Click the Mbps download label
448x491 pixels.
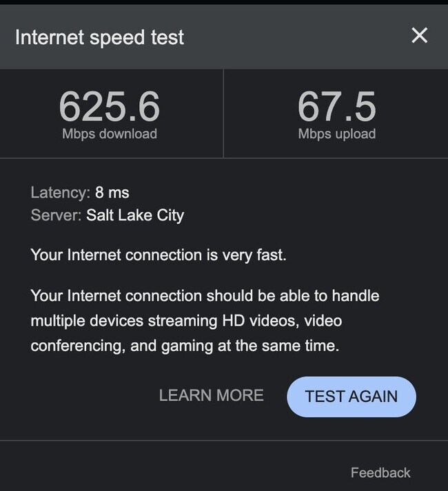coord(110,134)
